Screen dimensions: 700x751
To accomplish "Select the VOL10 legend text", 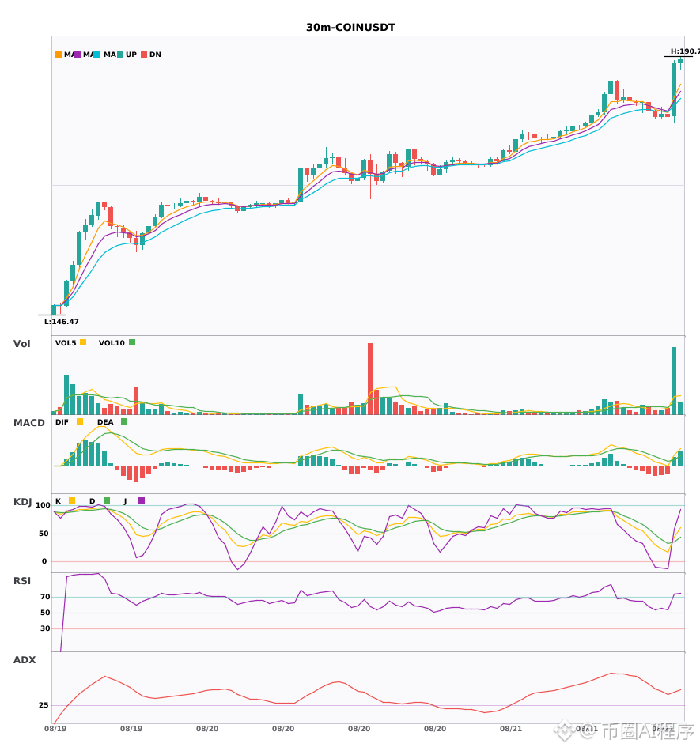I will (x=112, y=343).
